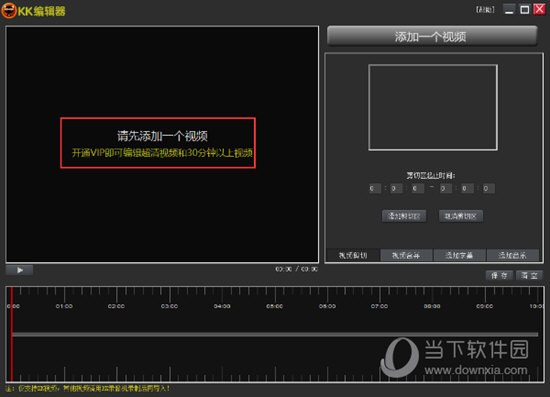Open the 帮助 link in title bar
Screen dimensions: 550x397
pos(485,9)
